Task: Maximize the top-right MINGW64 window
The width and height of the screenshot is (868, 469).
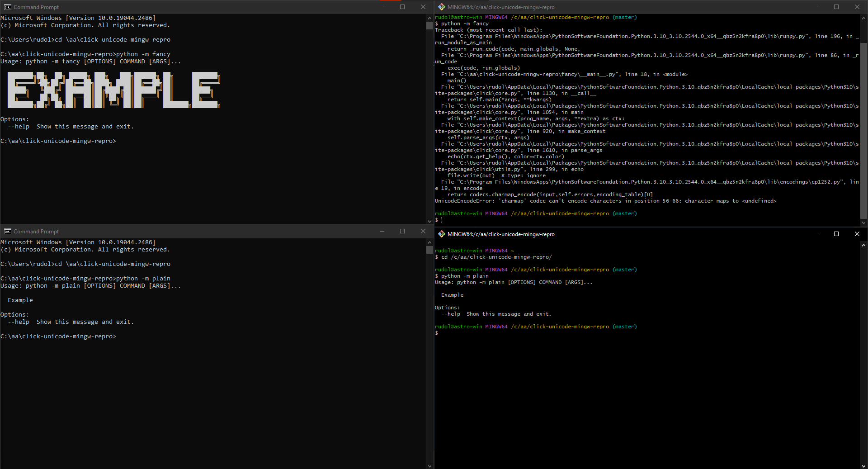Action: 836,7
